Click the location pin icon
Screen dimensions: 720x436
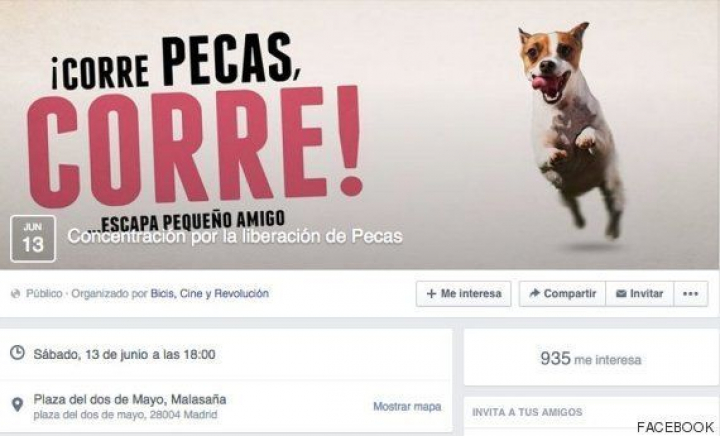[x=17, y=405]
